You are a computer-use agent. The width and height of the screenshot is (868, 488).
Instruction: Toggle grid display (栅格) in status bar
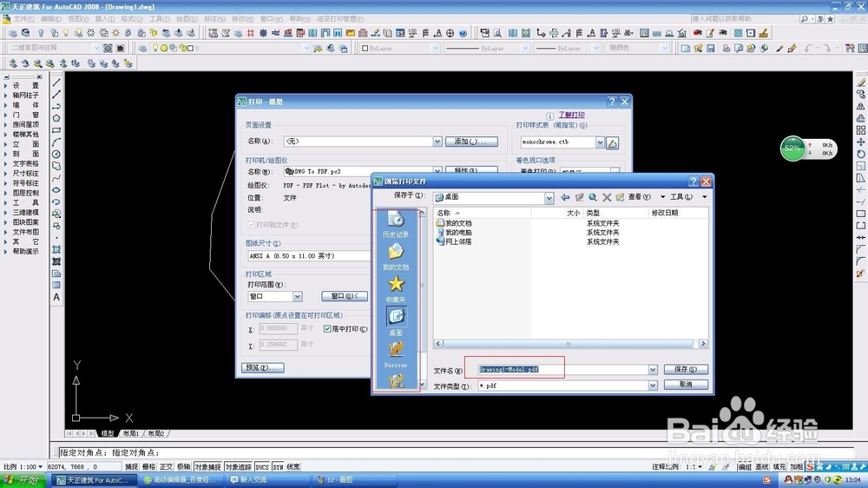click(149, 467)
